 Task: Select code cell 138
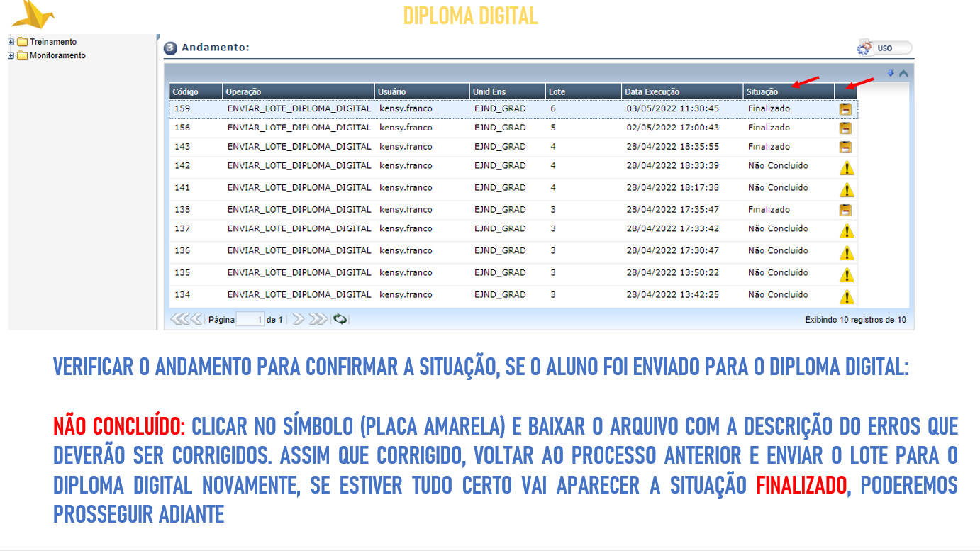coord(182,210)
